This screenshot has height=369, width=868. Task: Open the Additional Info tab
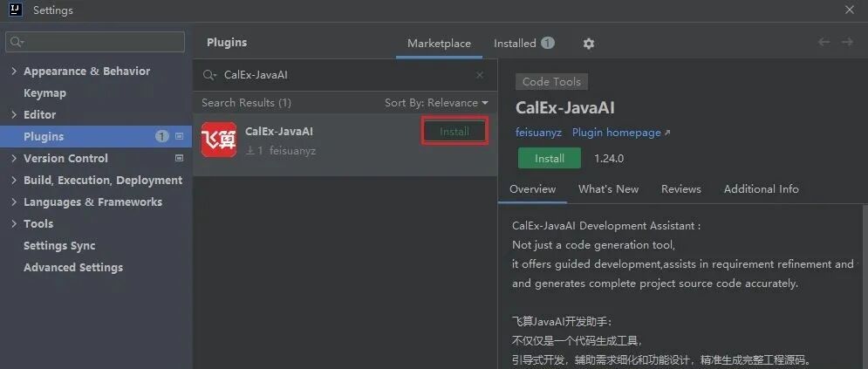[762, 189]
